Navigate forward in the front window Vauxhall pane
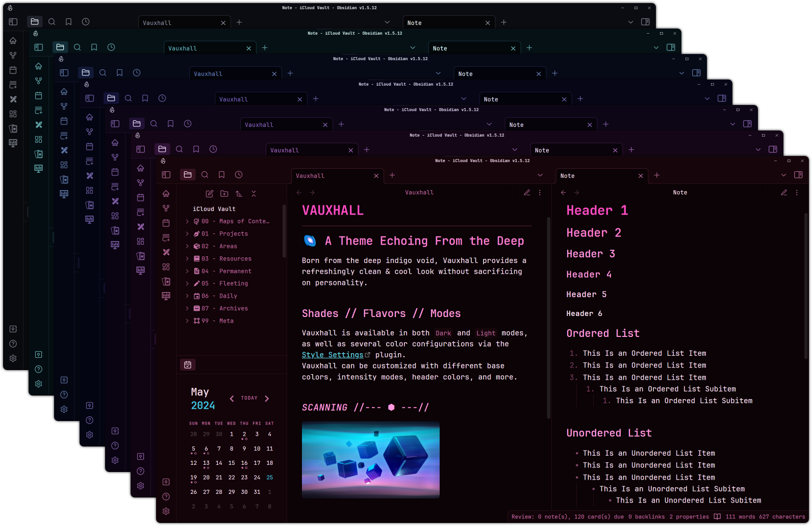 pos(312,193)
